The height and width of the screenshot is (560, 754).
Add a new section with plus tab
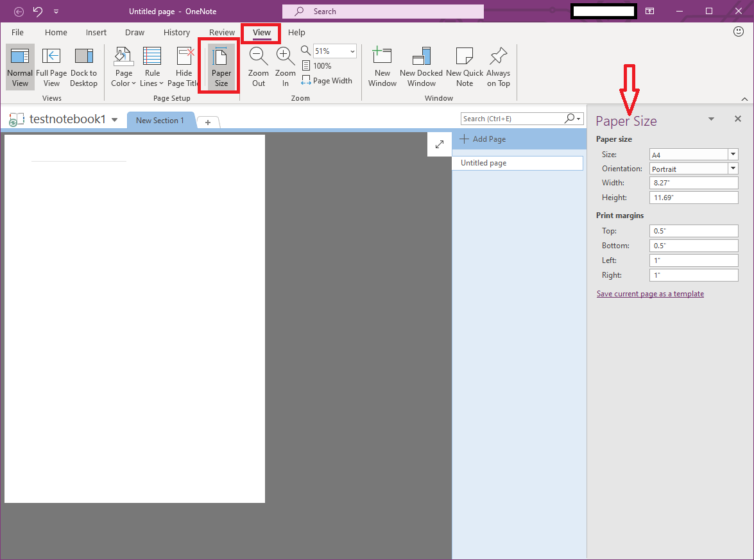pyautogui.click(x=208, y=122)
